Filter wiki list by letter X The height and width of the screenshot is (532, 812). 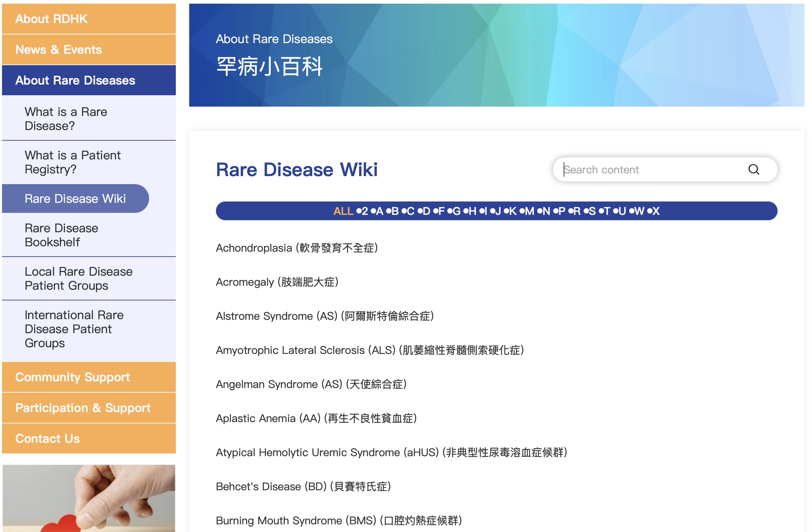(x=656, y=211)
